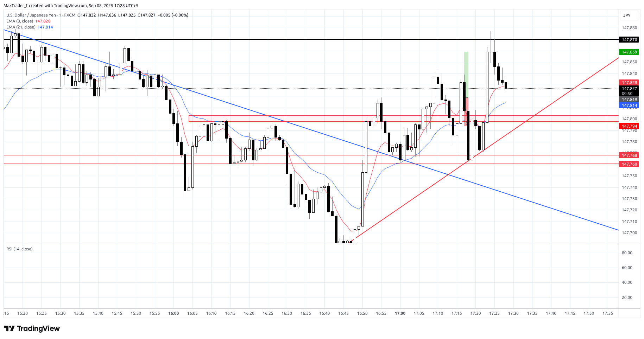Image resolution: width=644 pixels, height=339 pixels.
Task: Open the JPY currency label on price axis
Action: [x=627, y=15]
